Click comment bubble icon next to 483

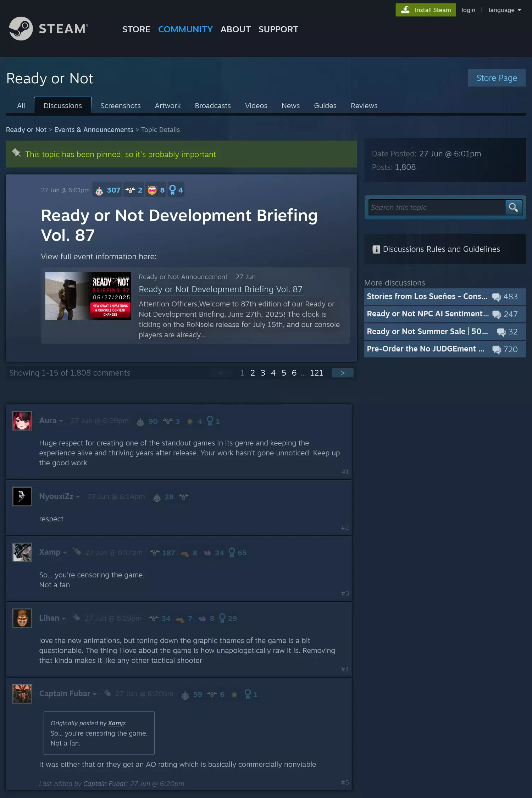(497, 297)
